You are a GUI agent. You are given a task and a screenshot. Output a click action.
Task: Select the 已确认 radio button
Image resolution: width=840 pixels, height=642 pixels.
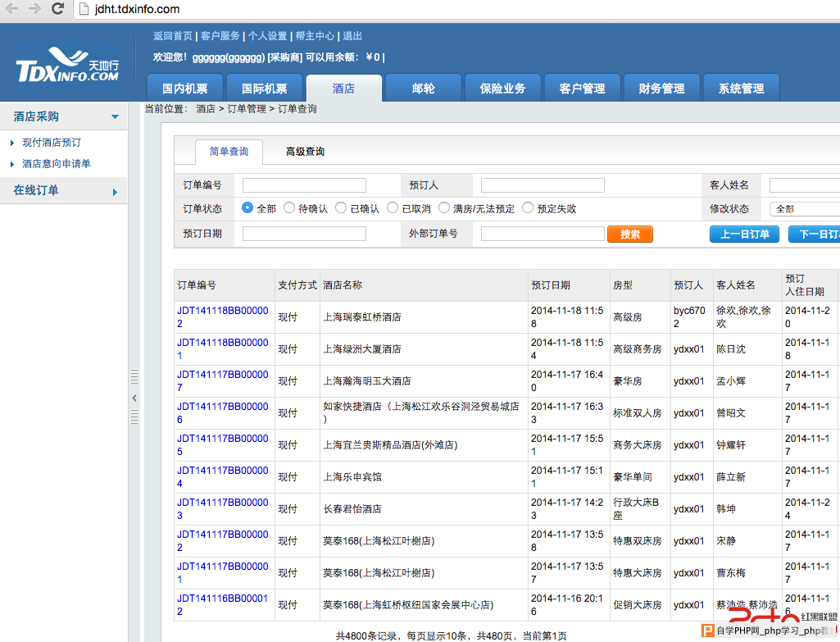pos(341,207)
